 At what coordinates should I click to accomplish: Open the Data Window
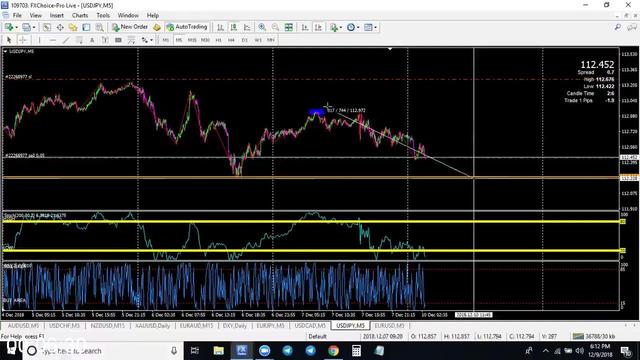[60, 27]
